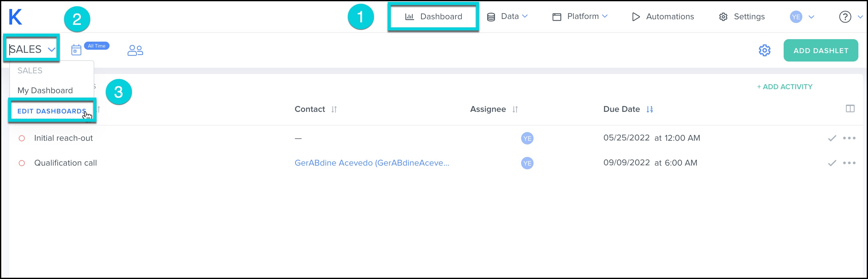Click the help question mark icon
868x279 pixels.
[x=845, y=17]
